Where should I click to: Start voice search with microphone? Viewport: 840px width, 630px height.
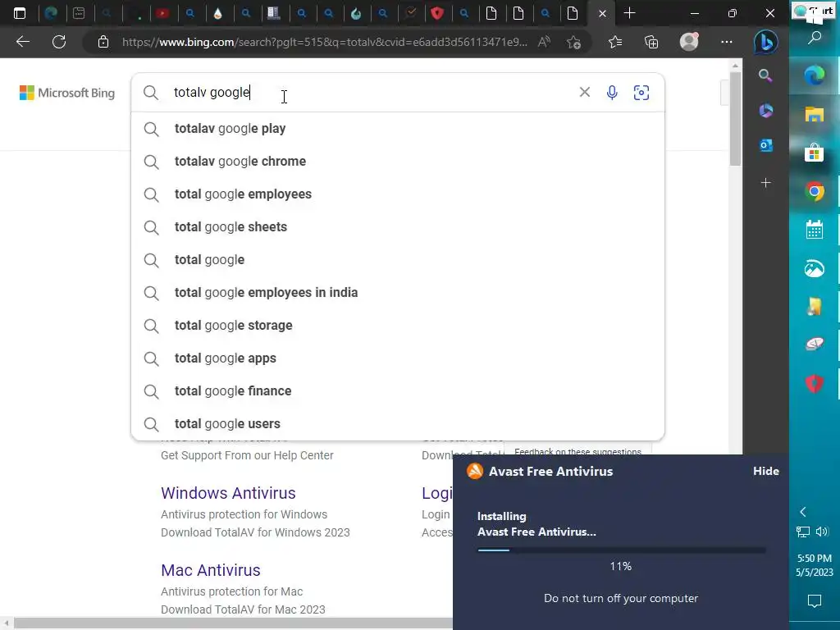point(612,92)
